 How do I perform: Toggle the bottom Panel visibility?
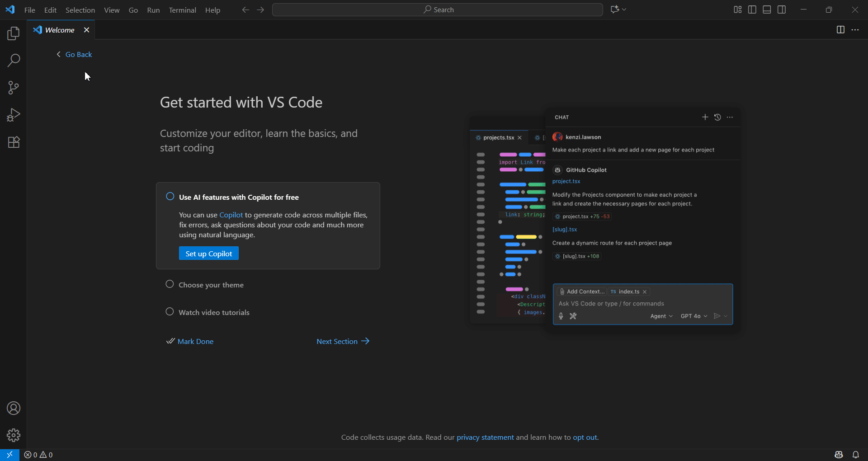click(x=767, y=9)
